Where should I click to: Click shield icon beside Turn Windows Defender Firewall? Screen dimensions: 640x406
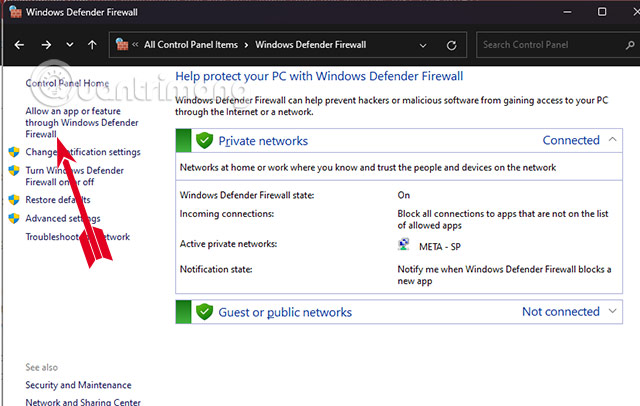(x=14, y=170)
